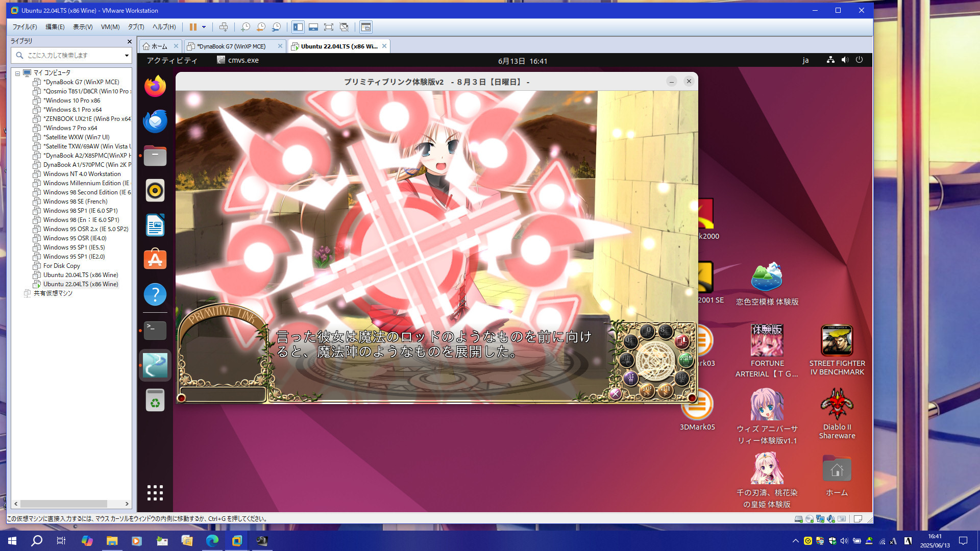Image resolution: width=980 pixels, height=551 pixels.
Task: Open the ヘルプ(H) menu
Action: coord(164,27)
